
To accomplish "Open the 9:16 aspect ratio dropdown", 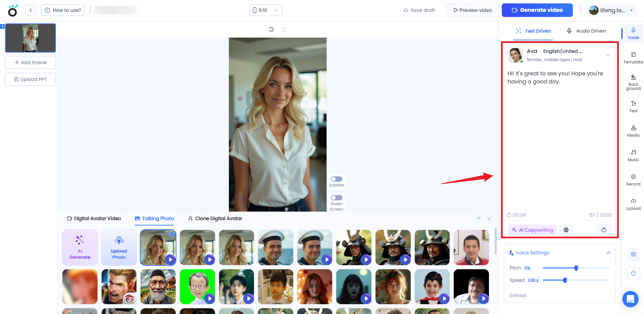I will [x=266, y=10].
